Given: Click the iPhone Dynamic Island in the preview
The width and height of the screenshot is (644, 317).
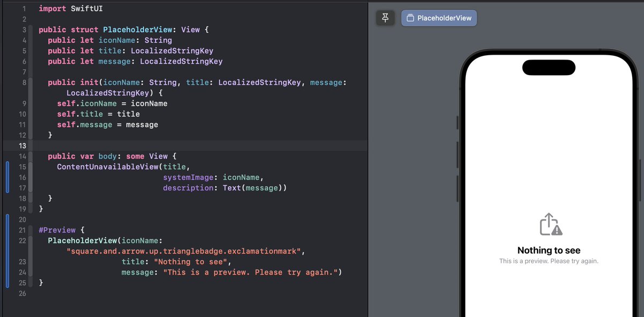Looking at the screenshot, I should [x=548, y=68].
